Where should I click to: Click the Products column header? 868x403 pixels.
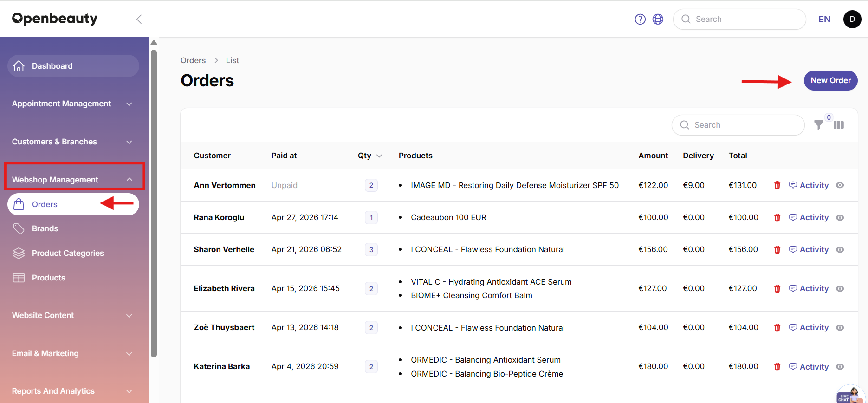click(415, 156)
